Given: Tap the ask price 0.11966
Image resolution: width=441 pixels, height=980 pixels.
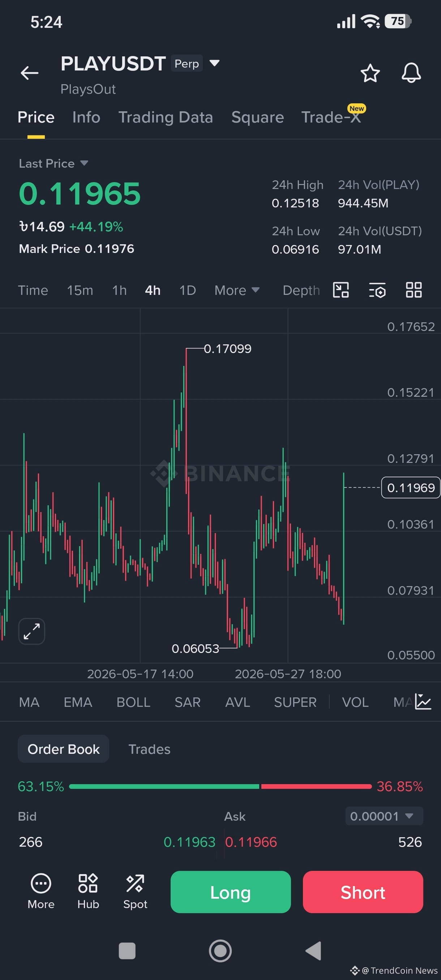Looking at the screenshot, I should pyautogui.click(x=251, y=842).
